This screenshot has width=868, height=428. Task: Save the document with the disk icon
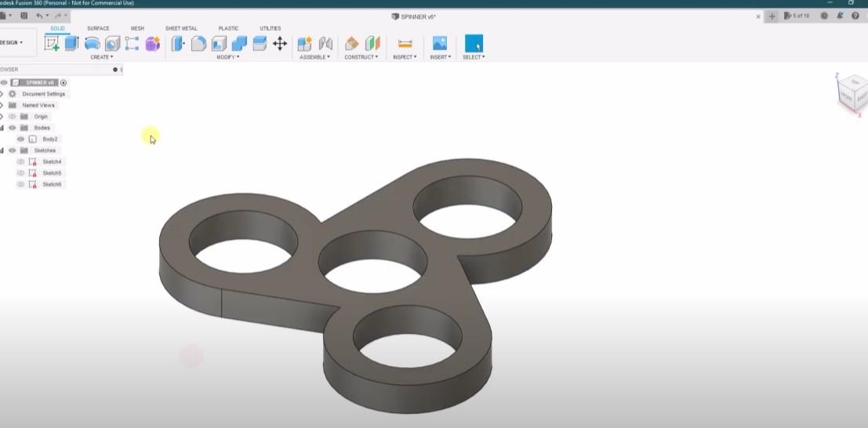(24, 16)
